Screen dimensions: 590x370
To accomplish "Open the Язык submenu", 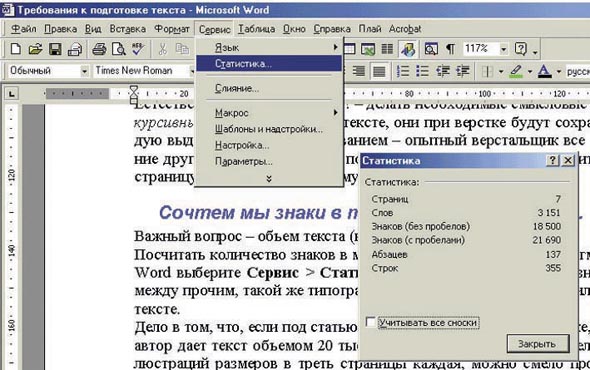I will click(x=269, y=47).
